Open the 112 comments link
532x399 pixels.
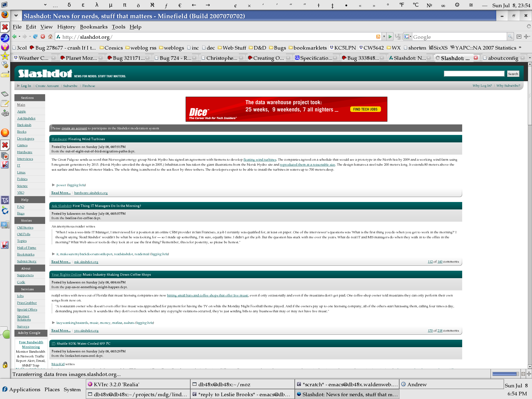pos(430,262)
